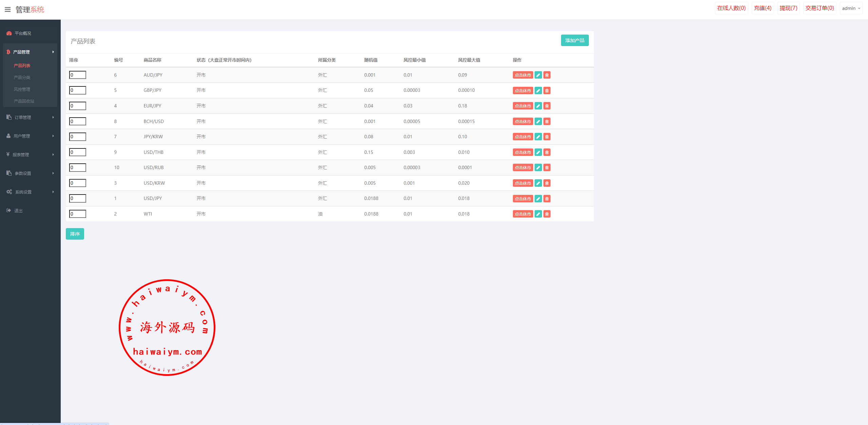Screen dimensions: 868x425
Task: Click edit pencil icon for AUD/JPY
Action: [538, 75]
